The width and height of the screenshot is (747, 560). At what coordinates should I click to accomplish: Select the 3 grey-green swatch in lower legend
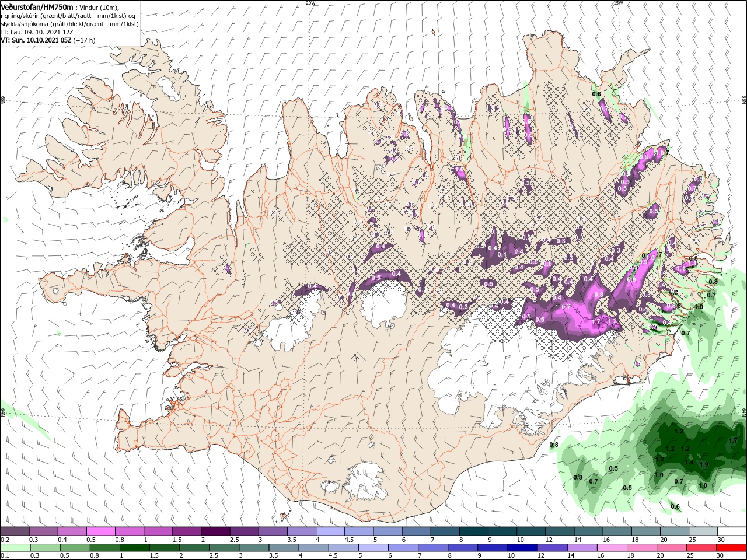[254, 547]
